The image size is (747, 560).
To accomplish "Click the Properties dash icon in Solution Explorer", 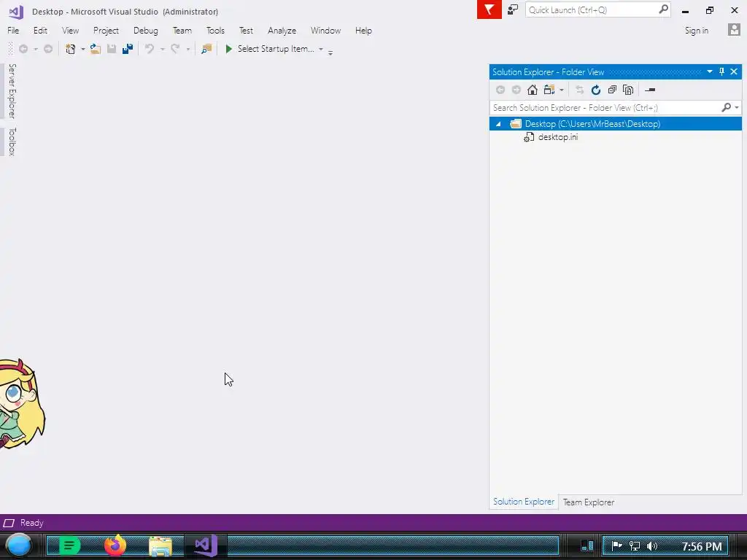I will tap(650, 90).
